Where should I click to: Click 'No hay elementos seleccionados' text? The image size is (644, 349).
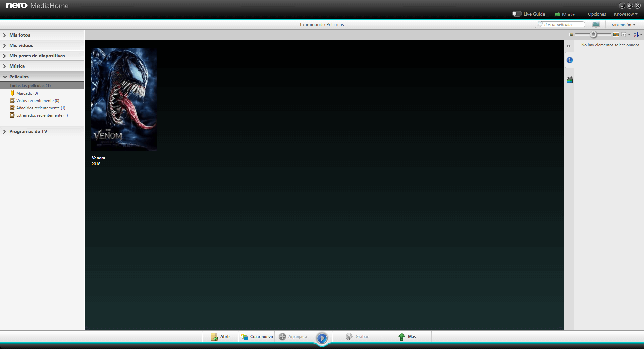610,45
